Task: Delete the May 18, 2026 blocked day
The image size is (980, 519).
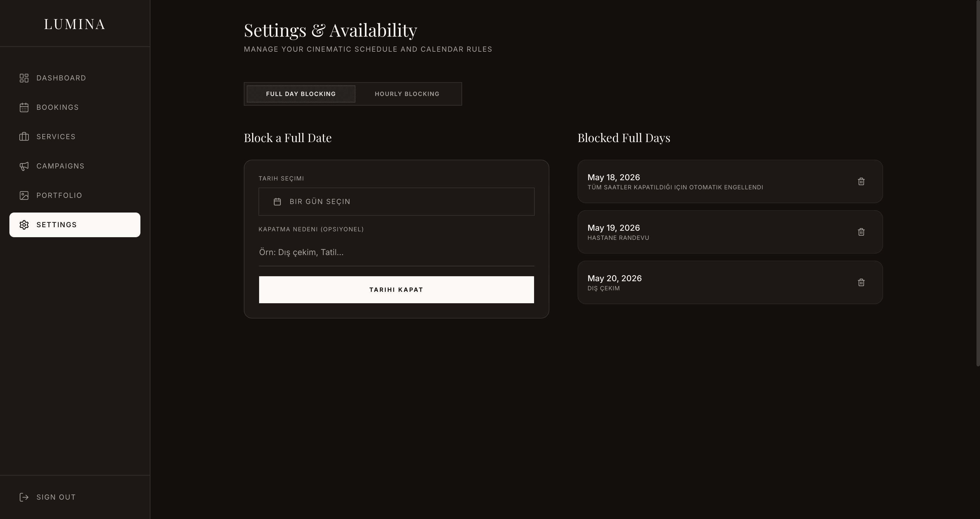Action: [861, 181]
